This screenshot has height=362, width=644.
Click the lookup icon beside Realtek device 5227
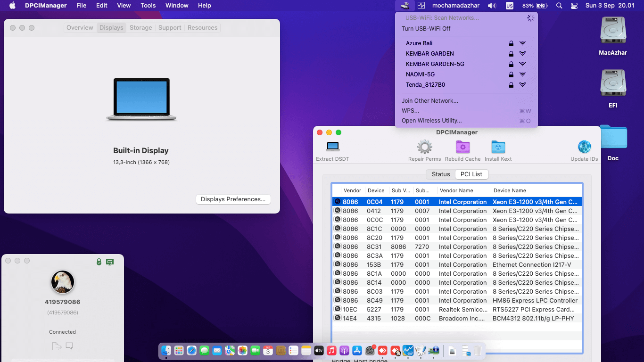pos(338,309)
